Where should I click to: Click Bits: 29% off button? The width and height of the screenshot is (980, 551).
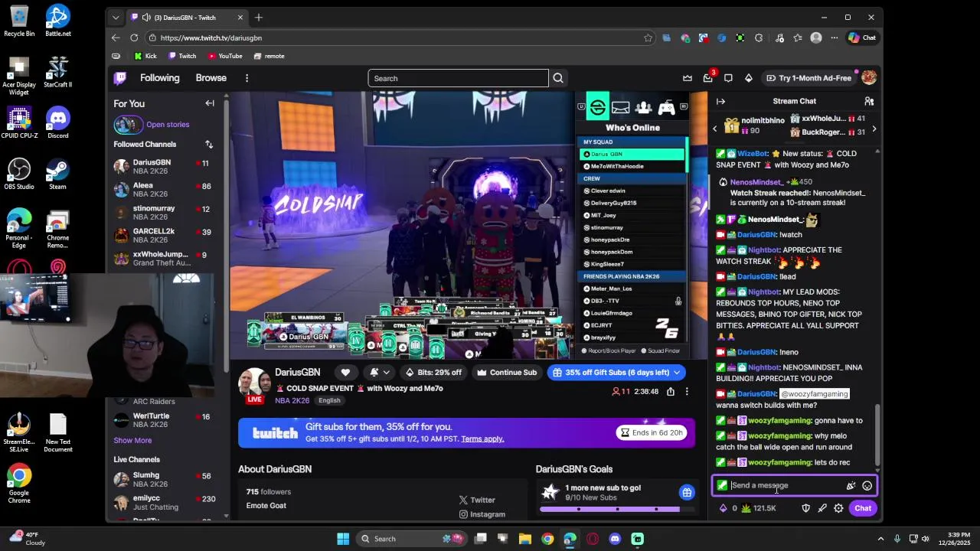coord(433,372)
